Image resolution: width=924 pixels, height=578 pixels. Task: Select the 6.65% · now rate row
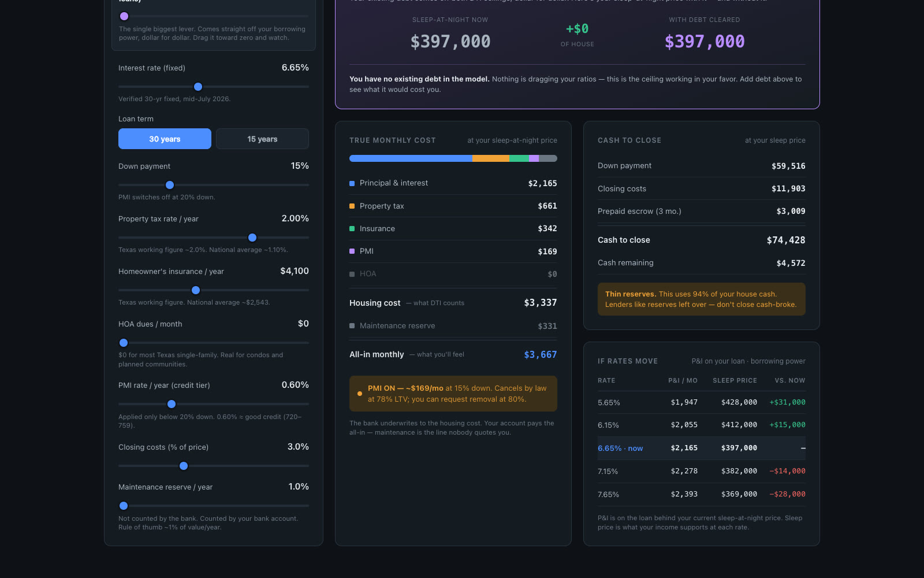click(x=702, y=448)
